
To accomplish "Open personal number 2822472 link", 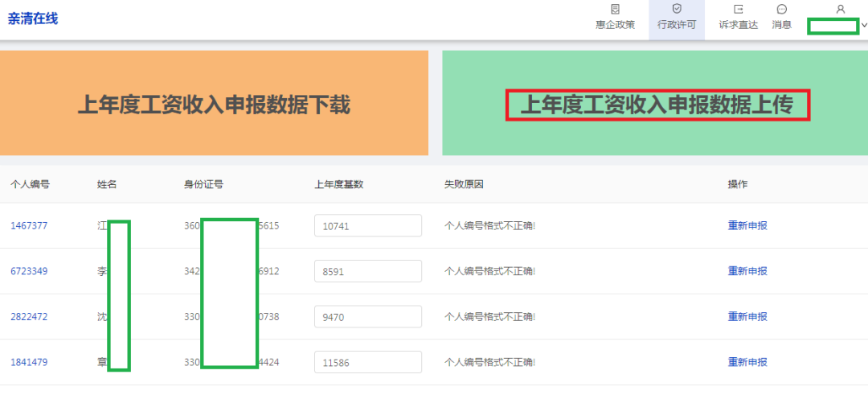I will tap(29, 317).
